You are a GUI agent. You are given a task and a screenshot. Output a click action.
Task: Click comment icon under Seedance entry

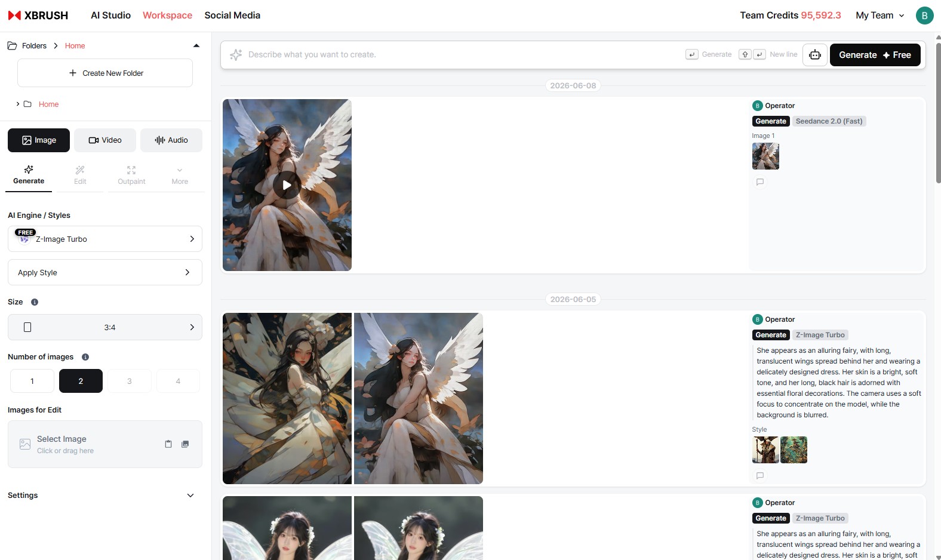pos(760,182)
